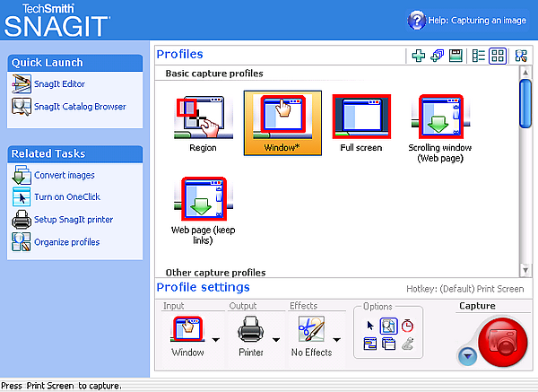
Task: Open Setup SnagIt printer
Action: point(63,220)
